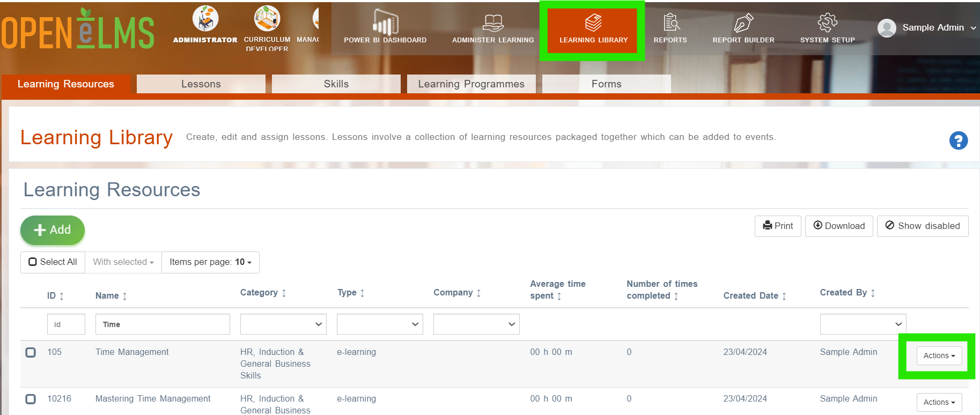The width and height of the screenshot is (980, 415).
Task: Open the Power BI Dashboard icon
Action: click(x=385, y=22)
